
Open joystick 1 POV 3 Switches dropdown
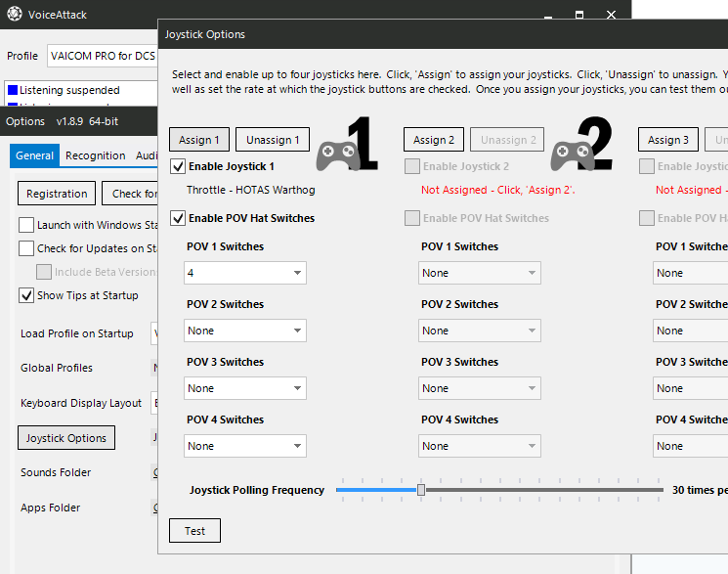(245, 388)
